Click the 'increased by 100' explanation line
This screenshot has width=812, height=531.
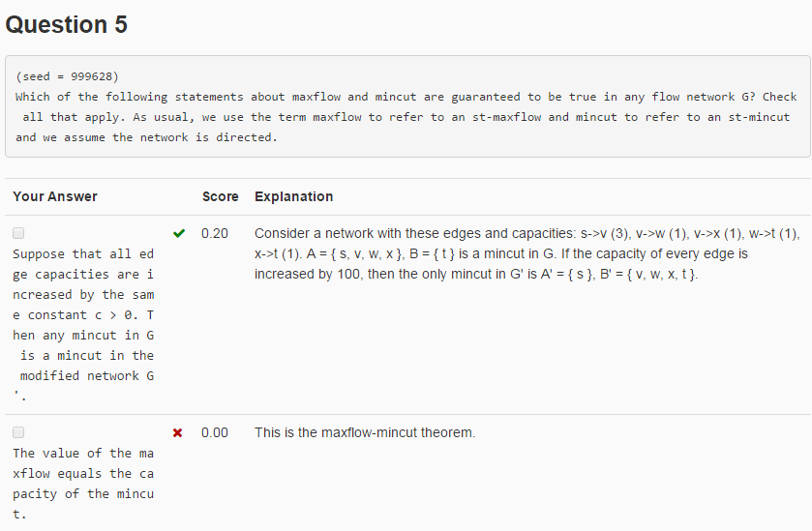pos(476,274)
